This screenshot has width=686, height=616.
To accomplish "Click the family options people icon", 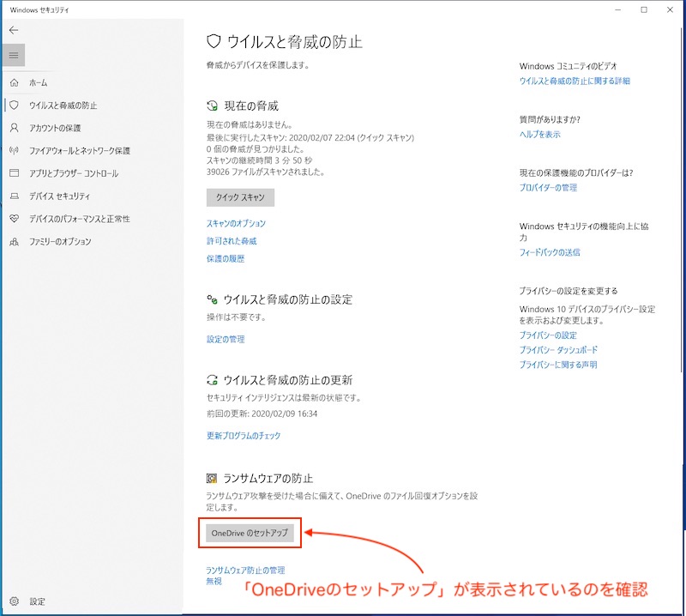I will pos(15,241).
